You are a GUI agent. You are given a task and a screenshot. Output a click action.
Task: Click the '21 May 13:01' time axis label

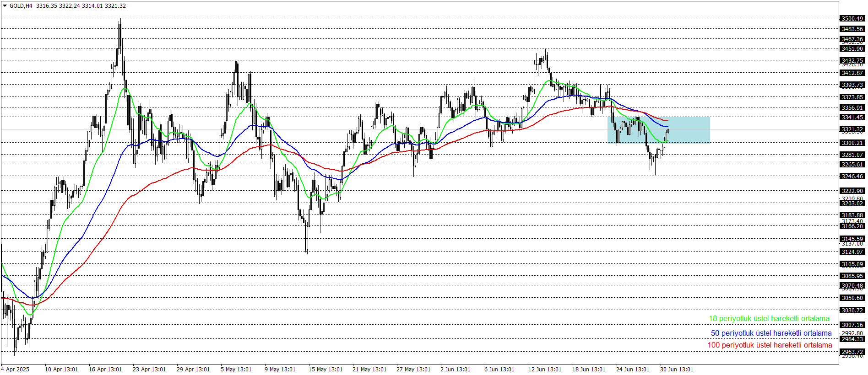369,370
